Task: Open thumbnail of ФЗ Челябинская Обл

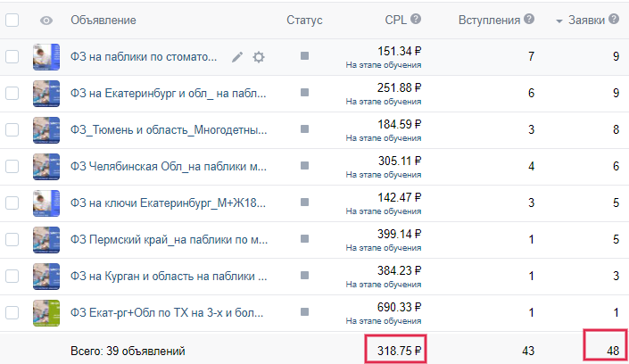Action: [46, 167]
